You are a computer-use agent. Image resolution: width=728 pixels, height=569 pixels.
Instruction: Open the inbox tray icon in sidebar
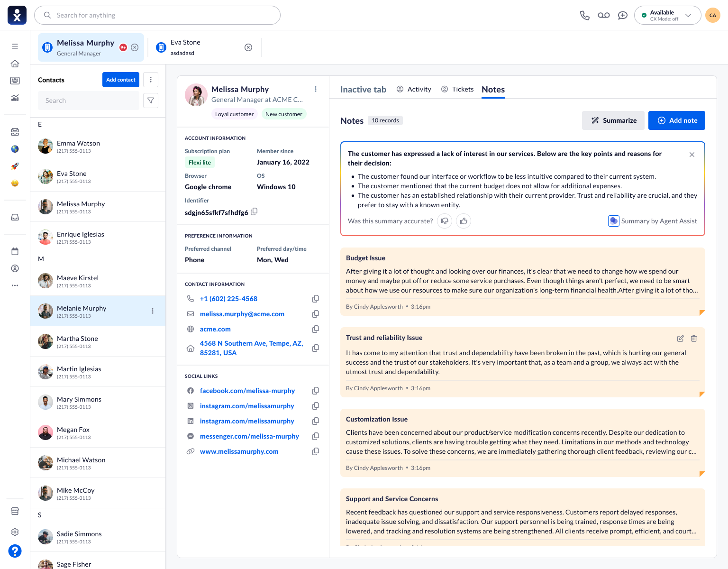pyautogui.click(x=15, y=217)
